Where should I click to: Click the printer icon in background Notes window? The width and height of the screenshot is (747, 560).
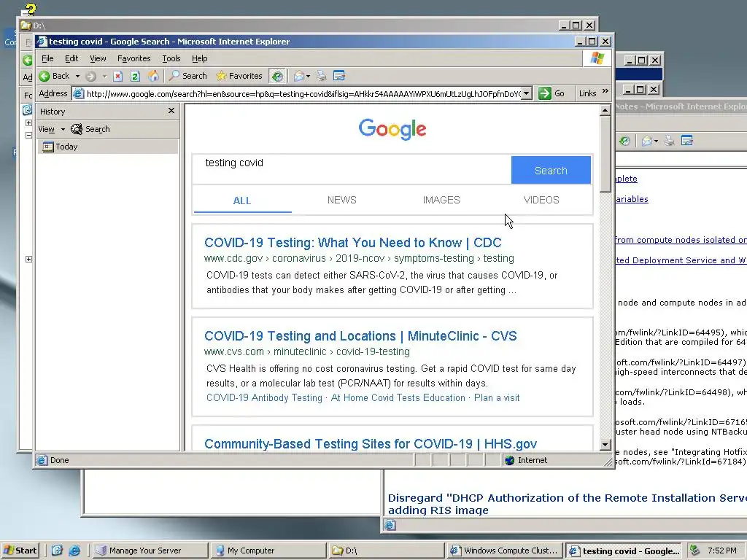(670, 141)
